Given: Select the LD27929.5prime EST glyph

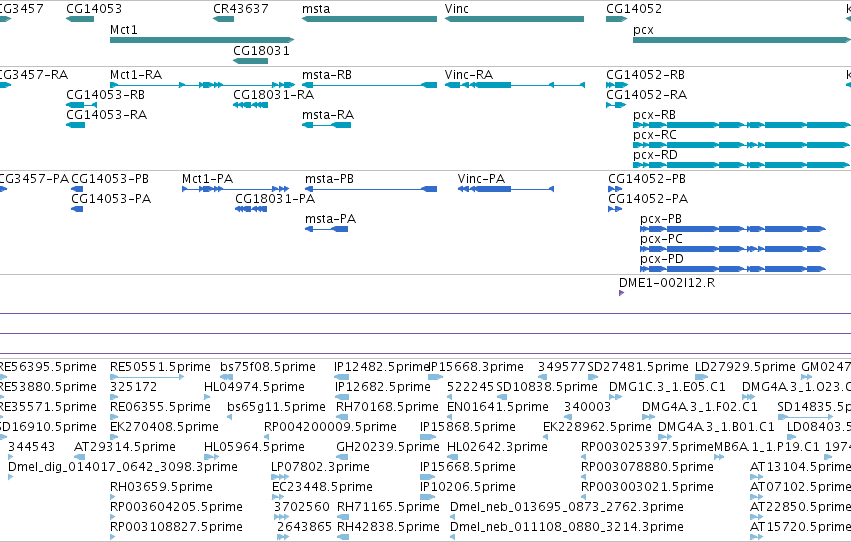Looking at the screenshot, I should point(701,377).
